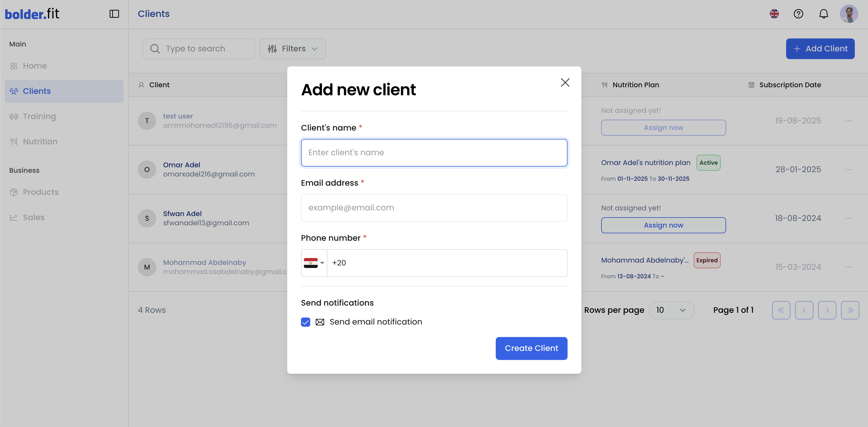868x427 pixels.
Task: Open notifications bell icon
Action: [823, 14]
